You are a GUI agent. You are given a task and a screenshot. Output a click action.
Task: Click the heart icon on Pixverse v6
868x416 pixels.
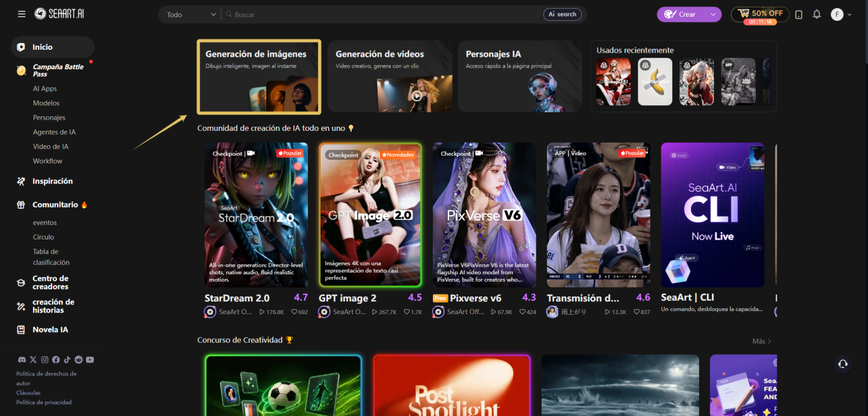click(x=522, y=312)
